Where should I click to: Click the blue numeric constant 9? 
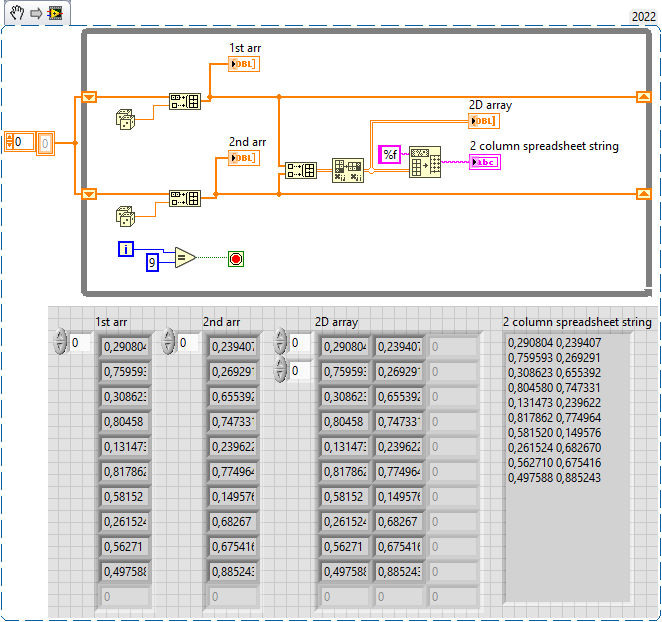coord(152,262)
